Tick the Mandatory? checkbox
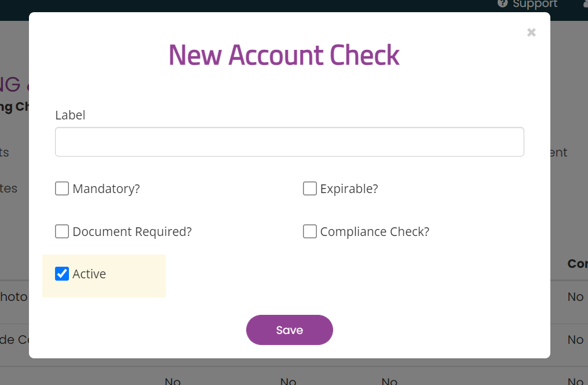Viewport: 588px width, 385px height. click(x=62, y=188)
